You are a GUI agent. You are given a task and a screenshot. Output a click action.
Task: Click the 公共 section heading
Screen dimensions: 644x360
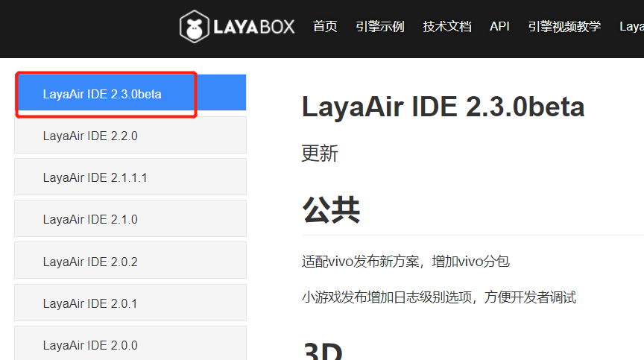pos(331,209)
